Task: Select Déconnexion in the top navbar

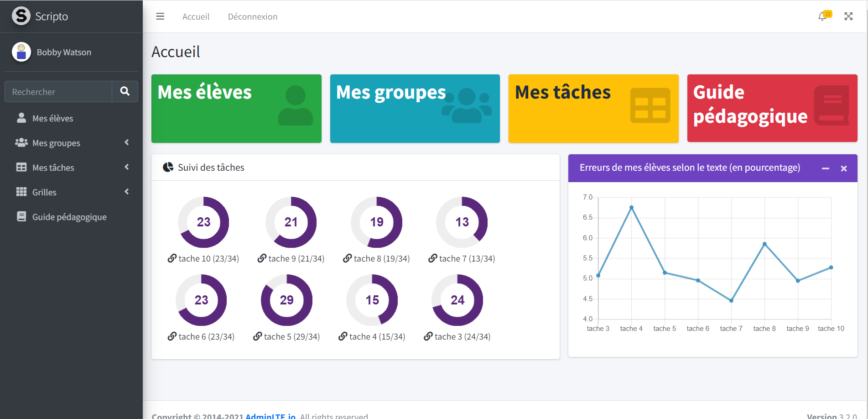Action: 253,16
